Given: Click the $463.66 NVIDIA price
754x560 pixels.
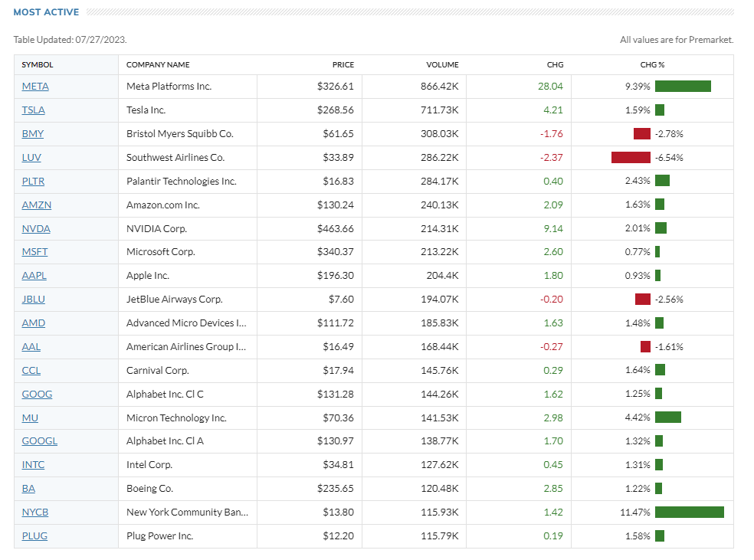Looking at the screenshot, I should (335, 229).
